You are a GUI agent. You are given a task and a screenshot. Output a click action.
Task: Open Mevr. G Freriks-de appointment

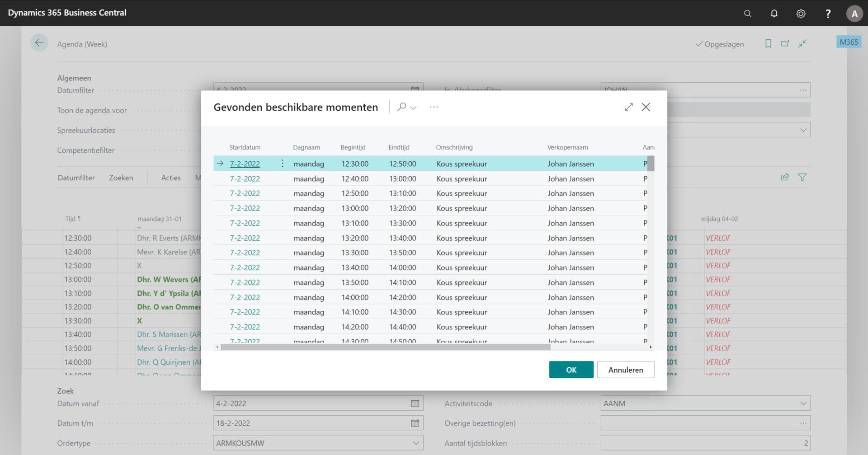[x=169, y=348]
